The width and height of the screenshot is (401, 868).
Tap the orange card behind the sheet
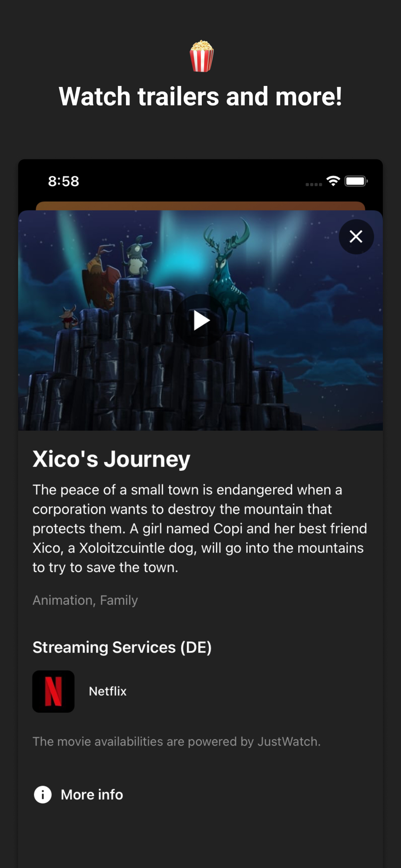point(200,206)
